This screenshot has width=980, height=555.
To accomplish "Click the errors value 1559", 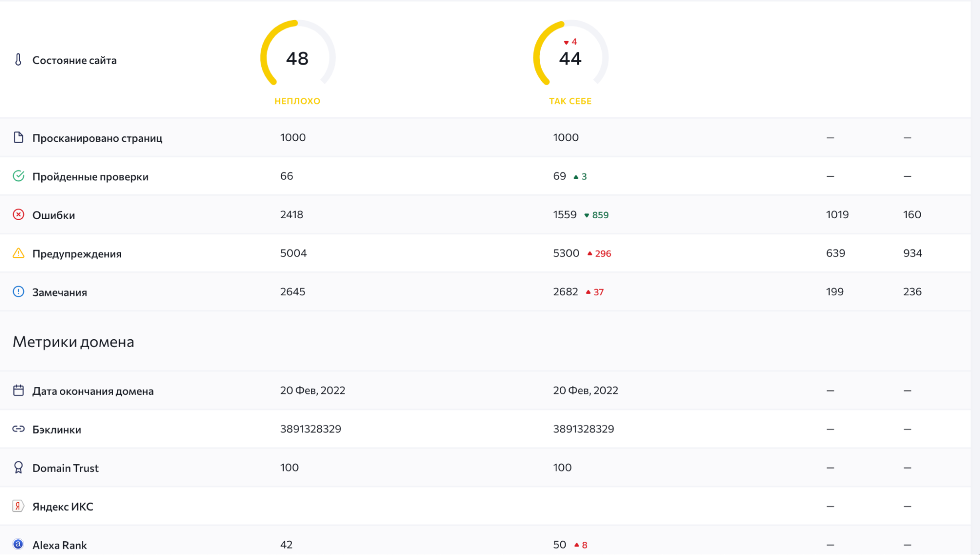I will (565, 214).
